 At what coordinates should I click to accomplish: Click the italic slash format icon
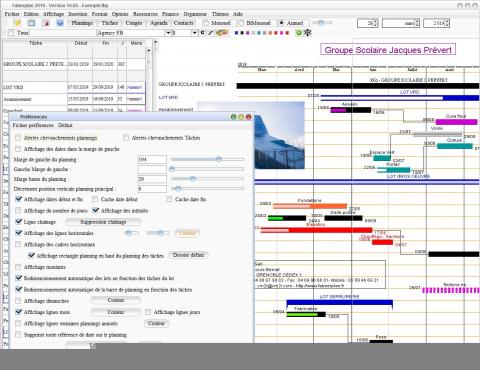coord(210,33)
